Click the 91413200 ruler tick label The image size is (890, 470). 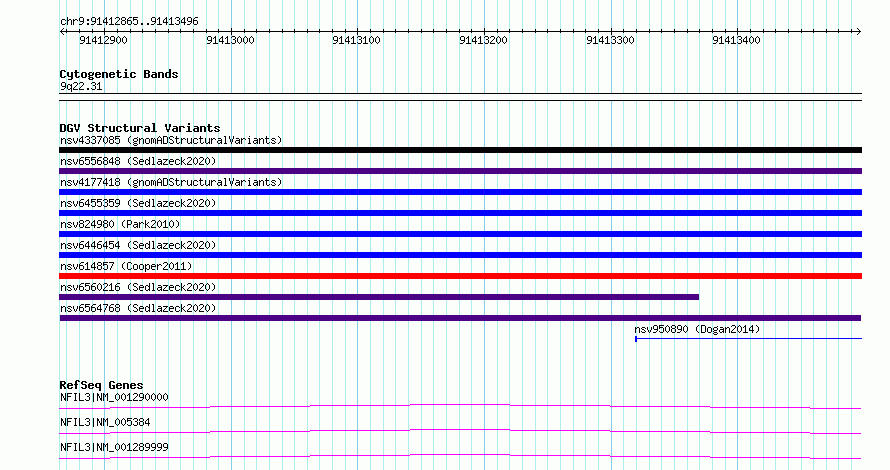tap(484, 40)
